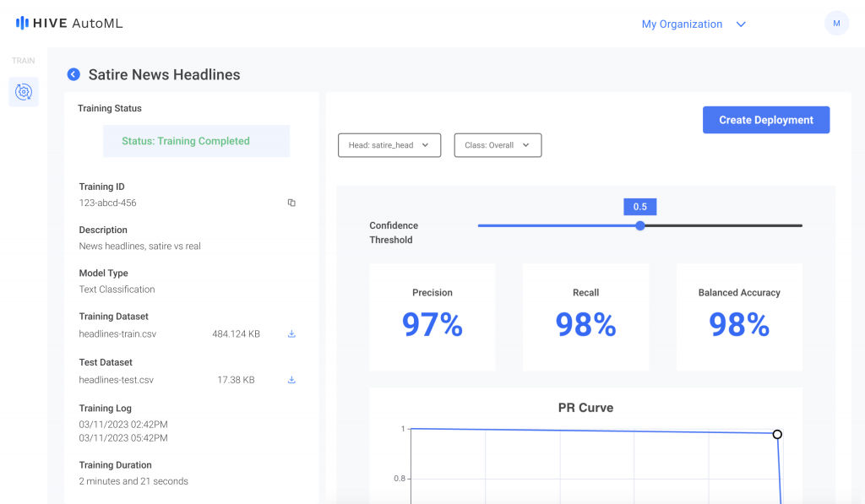Click the 03/11/2023 05:42PM log entry
This screenshot has width=865, height=504.
[123, 438]
